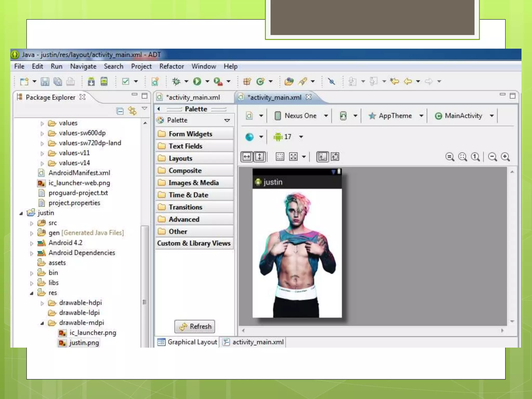
Task: Click the Open Type folder icon
Action: click(x=289, y=82)
